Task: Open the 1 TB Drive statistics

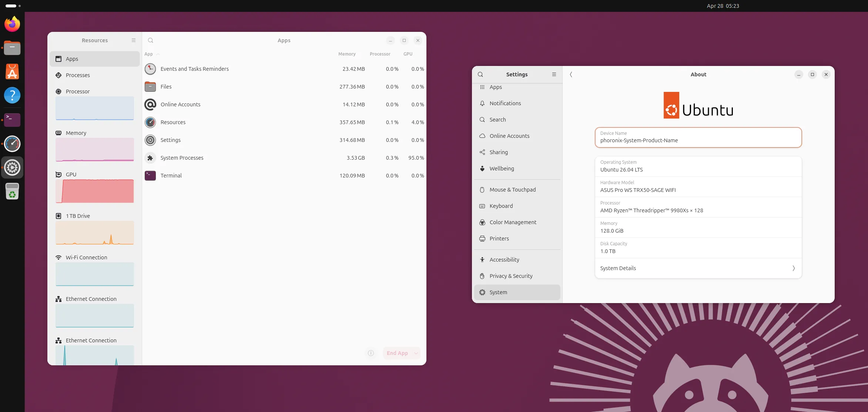Action: point(78,216)
